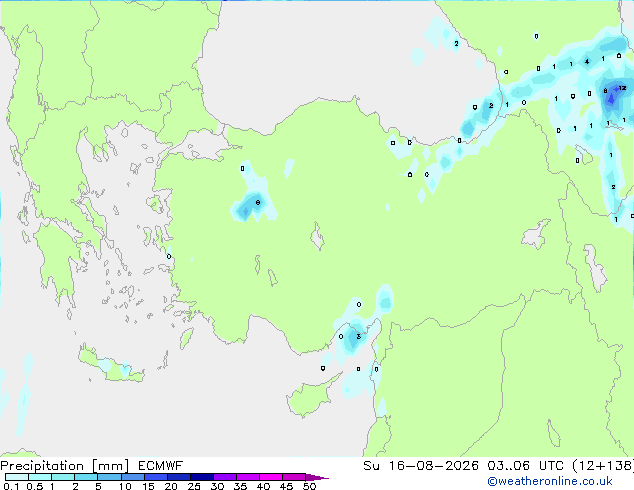
Task: Click the weatheronline.co.uk copyright link
Action: tap(549, 481)
